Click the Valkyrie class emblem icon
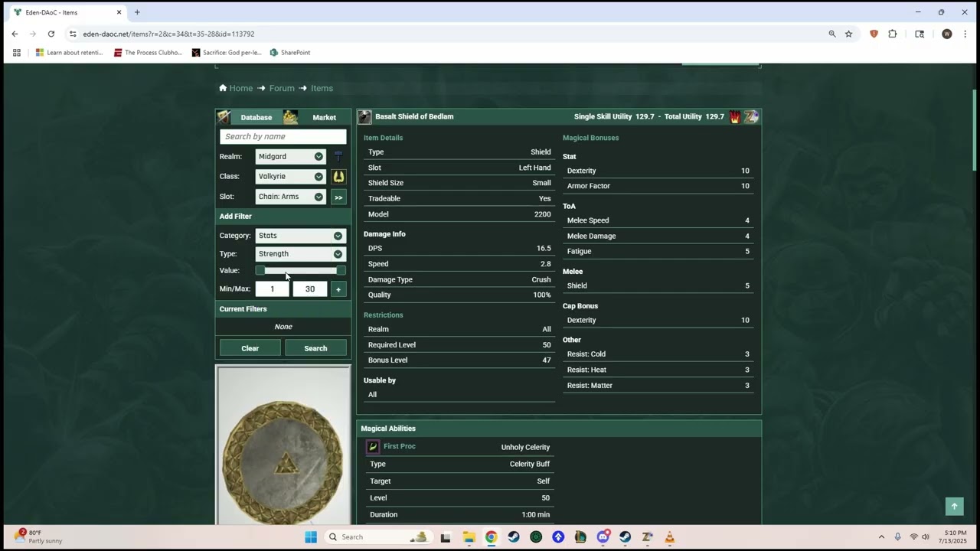980x551 pixels. tap(338, 177)
